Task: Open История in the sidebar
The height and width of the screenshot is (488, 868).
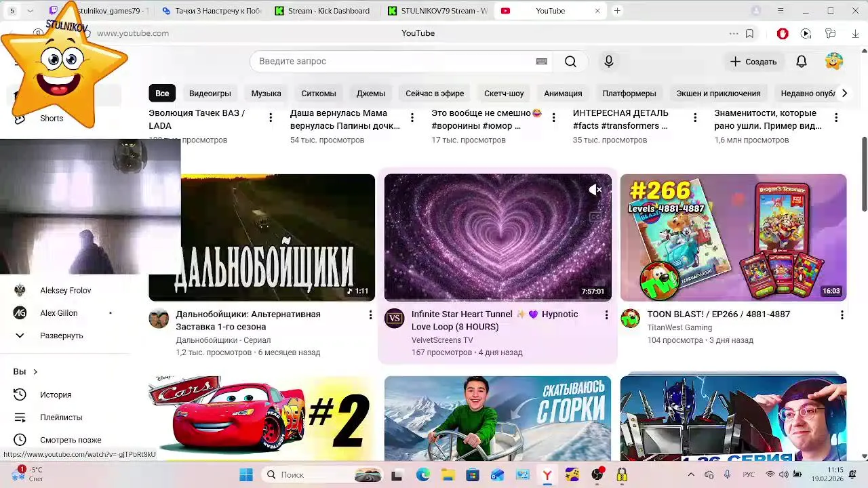Action: [54, 394]
